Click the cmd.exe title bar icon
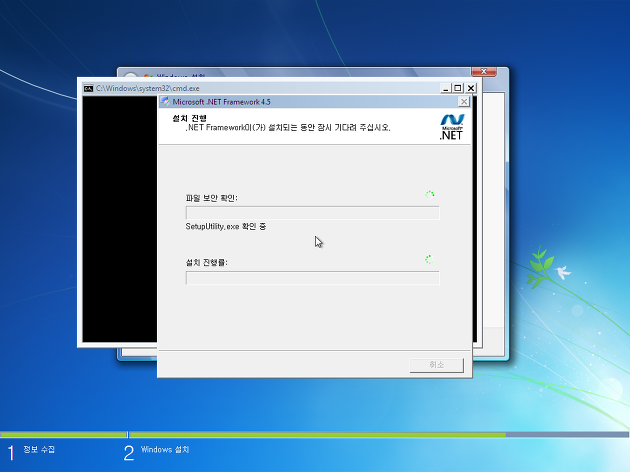Screen dimensions: 630x472 coord(88,88)
